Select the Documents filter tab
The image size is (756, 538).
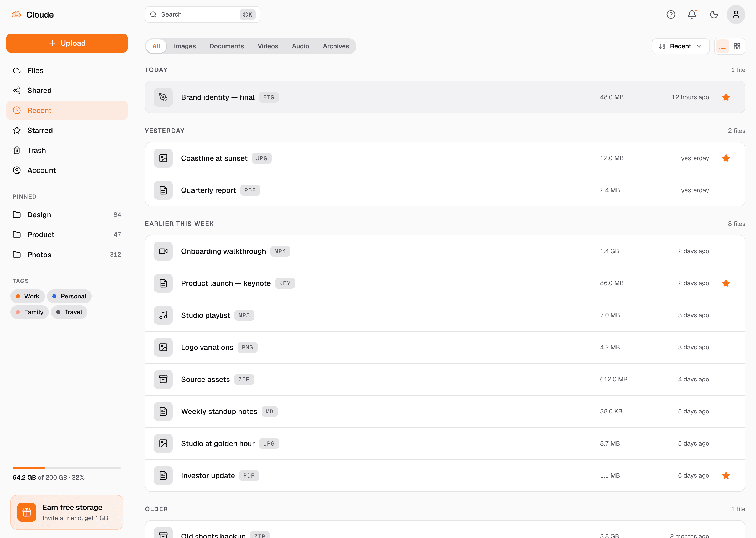point(227,46)
